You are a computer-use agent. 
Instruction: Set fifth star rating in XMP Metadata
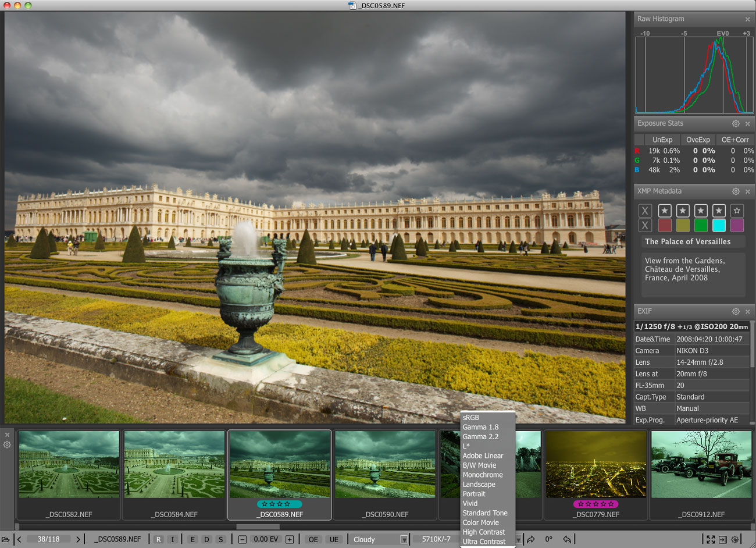(737, 211)
